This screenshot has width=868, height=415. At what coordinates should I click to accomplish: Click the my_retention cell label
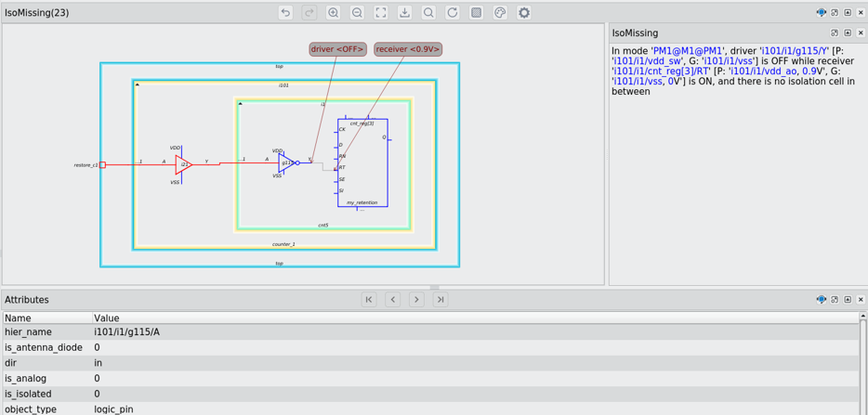point(362,203)
